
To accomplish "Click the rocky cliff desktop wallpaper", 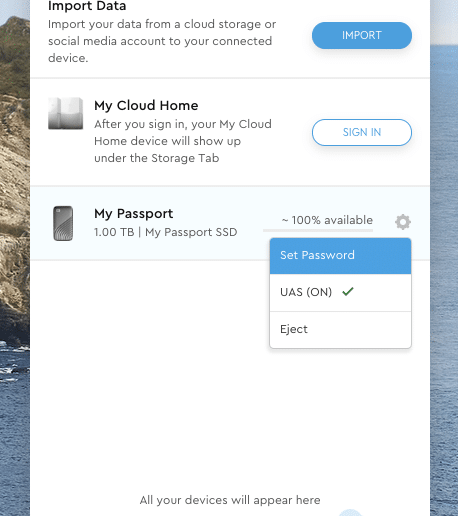I will [15, 167].
